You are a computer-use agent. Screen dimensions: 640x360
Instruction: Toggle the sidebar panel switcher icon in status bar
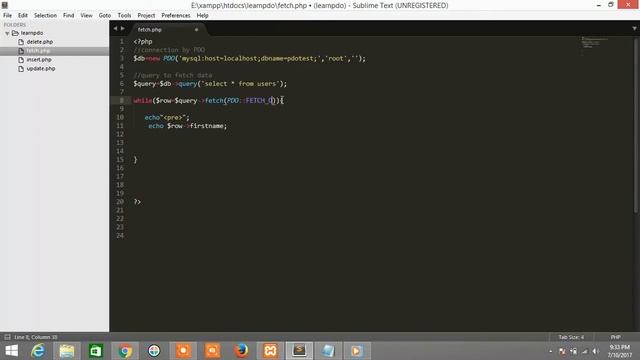(7, 337)
